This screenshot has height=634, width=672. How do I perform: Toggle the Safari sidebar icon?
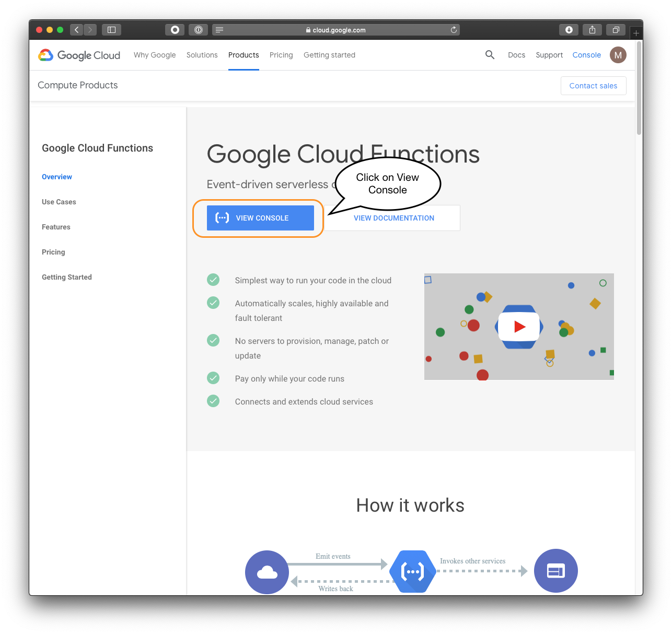coord(111,30)
